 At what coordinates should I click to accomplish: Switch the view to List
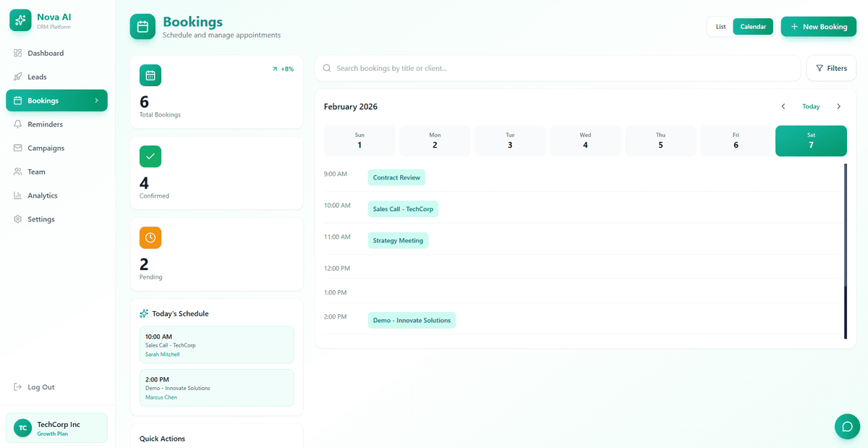pos(720,25)
